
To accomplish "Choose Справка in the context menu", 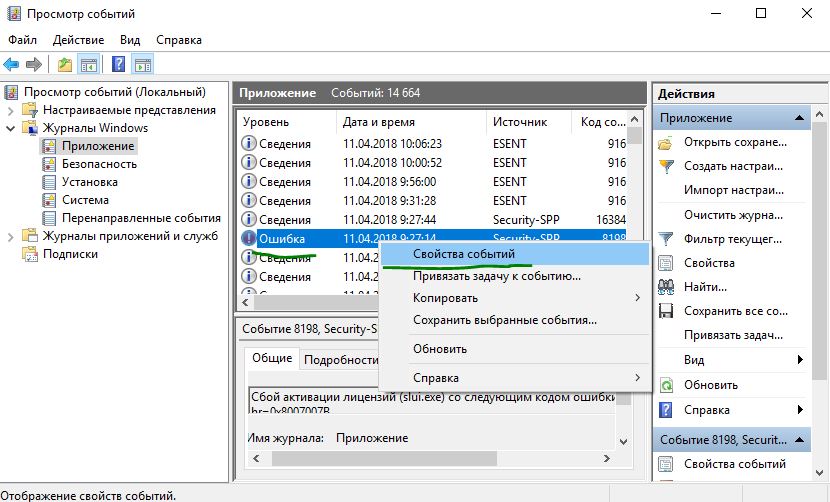I will coord(515,378).
